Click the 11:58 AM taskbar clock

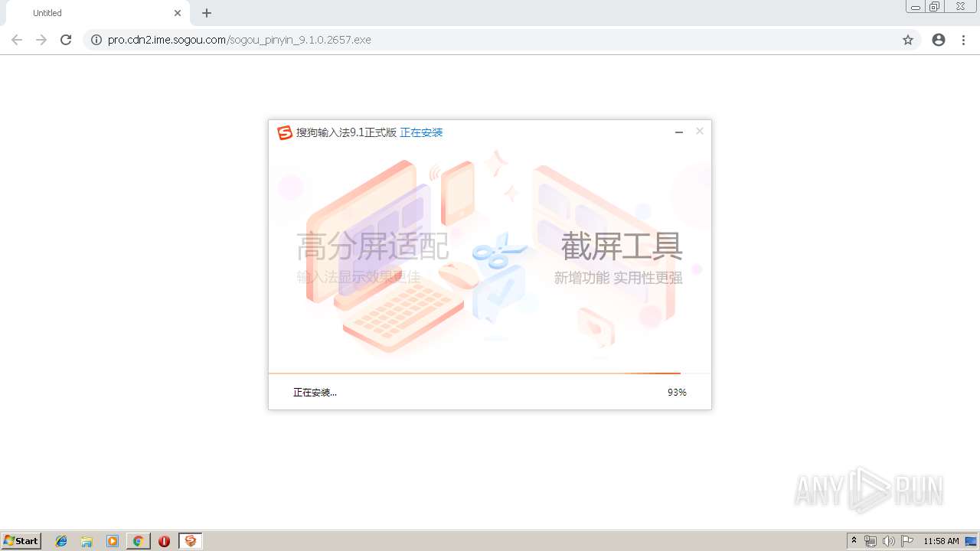(941, 541)
